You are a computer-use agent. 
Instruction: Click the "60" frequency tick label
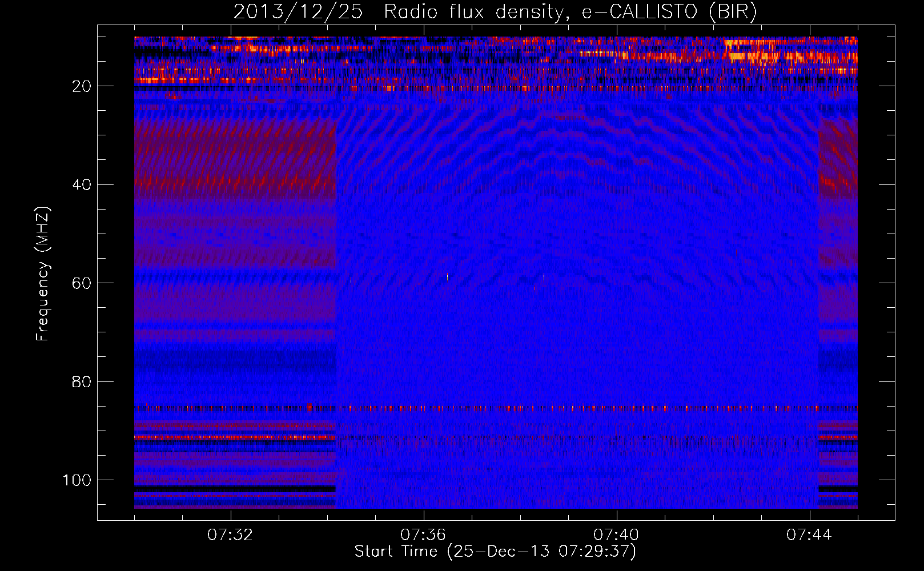click(x=82, y=283)
